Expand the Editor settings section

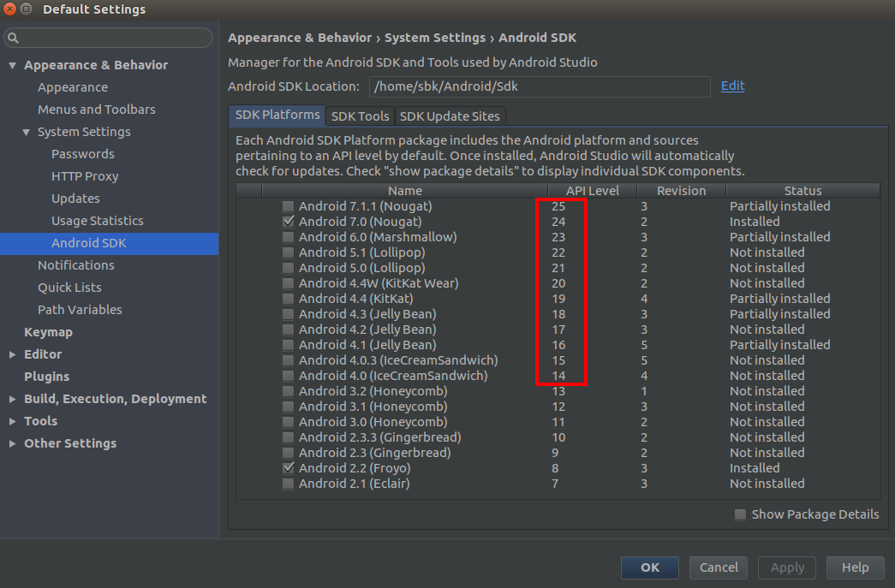click(12, 354)
